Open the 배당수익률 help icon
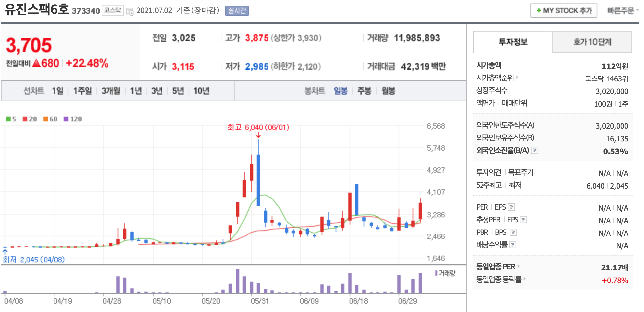The image size is (644, 312). pyautogui.click(x=513, y=245)
